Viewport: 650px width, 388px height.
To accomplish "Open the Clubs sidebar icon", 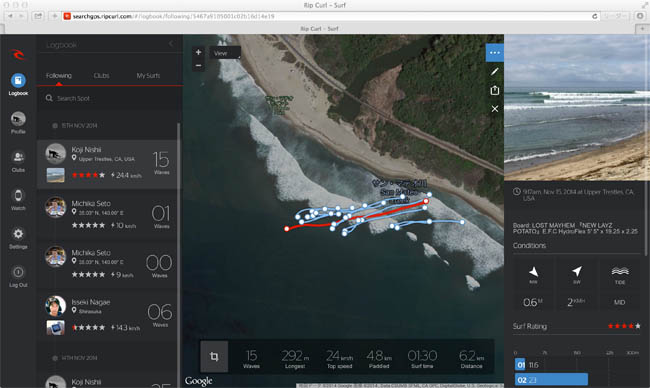I will click(x=18, y=157).
